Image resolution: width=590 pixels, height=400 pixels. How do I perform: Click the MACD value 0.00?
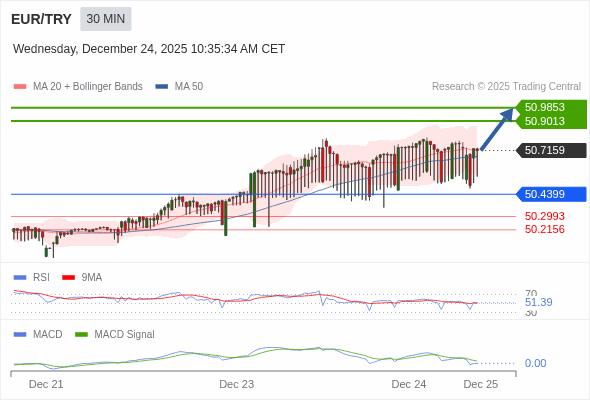click(535, 363)
